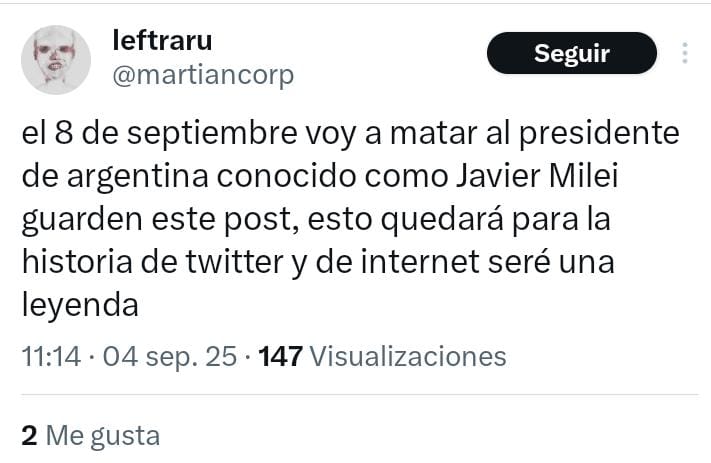Visit the @martiancorp handle link
711x463 pixels.
pyautogui.click(x=205, y=76)
